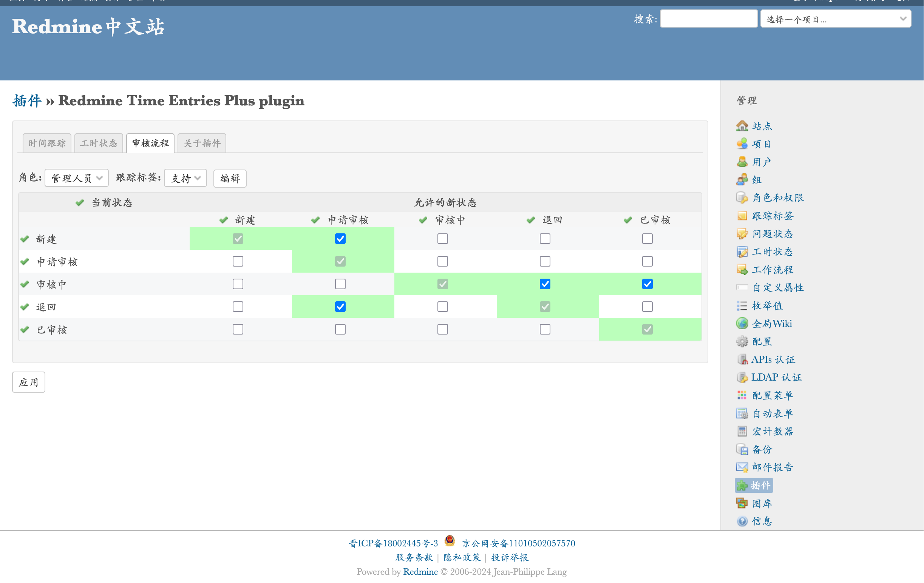The height and width of the screenshot is (583, 924).
Task: Check the 已审核 to 新建 transition checkbox
Action: 238,329
